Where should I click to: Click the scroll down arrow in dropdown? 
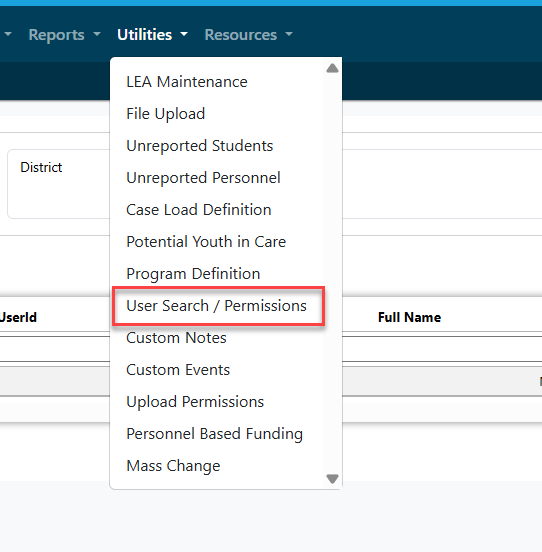coord(332,479)
